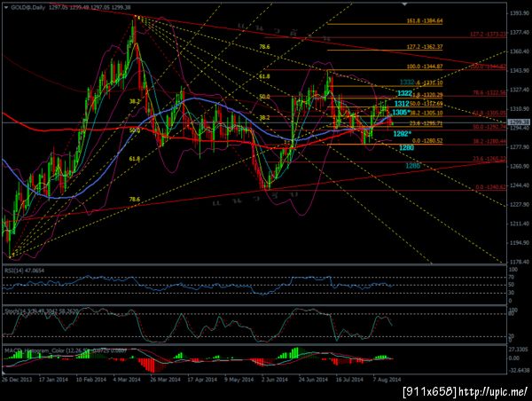The image size is (532, 401).
Task: Click the -32.6438 value on the MACD scale
Action: coord(519,371)
